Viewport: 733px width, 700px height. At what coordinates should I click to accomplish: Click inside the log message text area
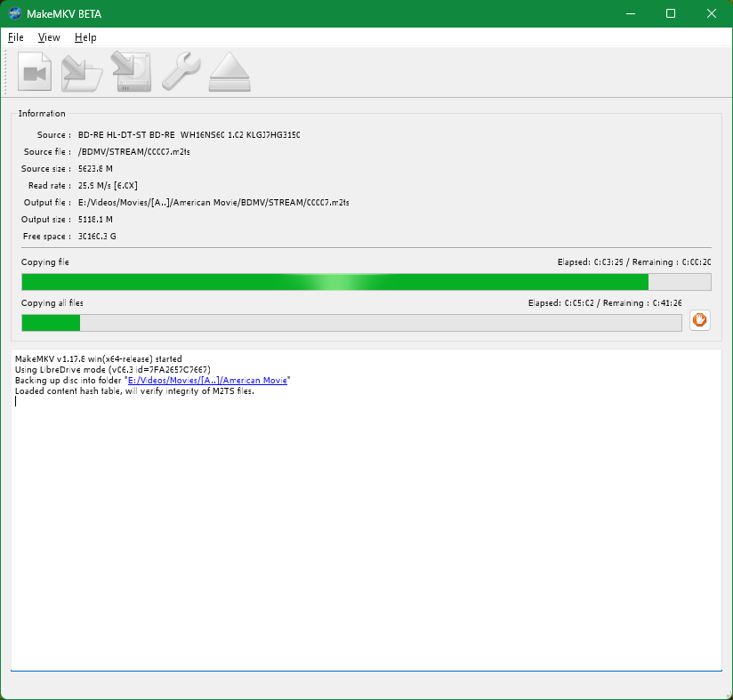coord(366,510)
